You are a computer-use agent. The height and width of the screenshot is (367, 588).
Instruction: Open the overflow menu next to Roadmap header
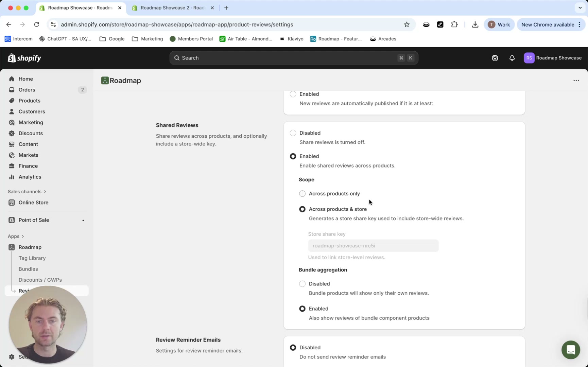point(576,81)
